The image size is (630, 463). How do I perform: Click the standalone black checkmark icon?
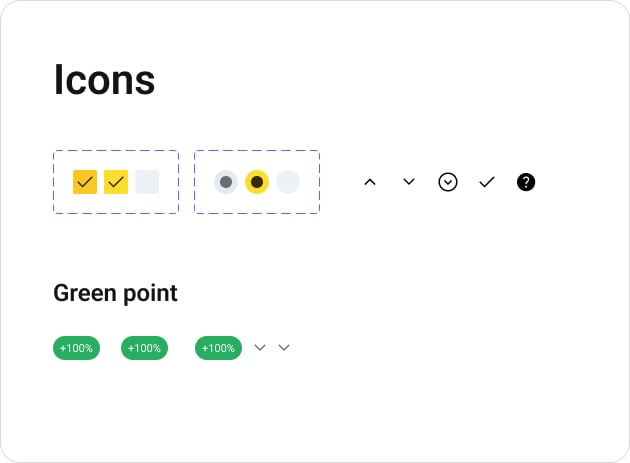click(x=487, y=182)
